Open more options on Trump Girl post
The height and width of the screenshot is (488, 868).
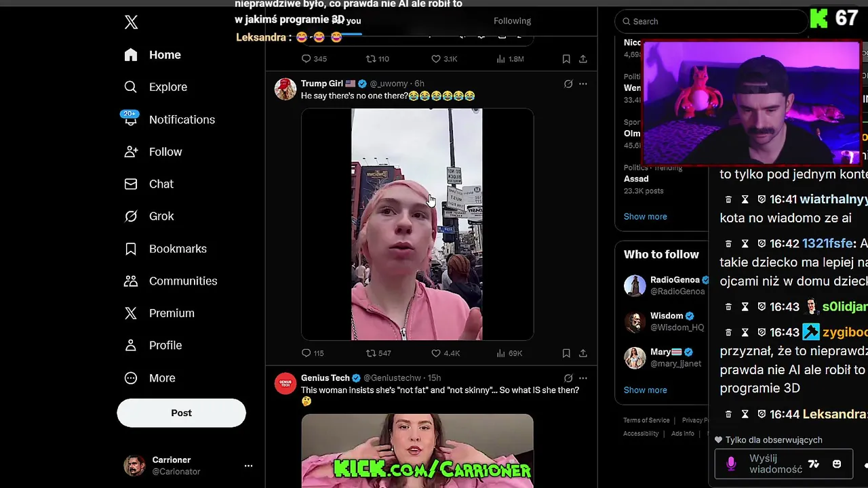(583, 84)
